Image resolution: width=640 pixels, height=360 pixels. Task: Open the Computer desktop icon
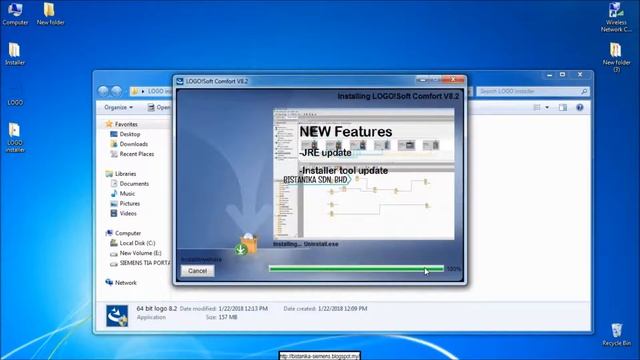[15, 13]
